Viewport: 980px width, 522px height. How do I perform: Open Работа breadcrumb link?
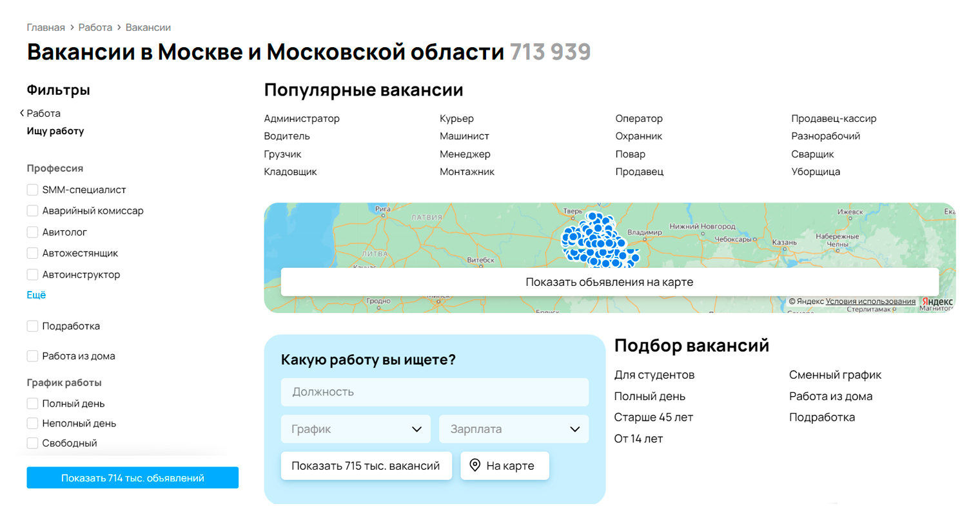click(95, 28)
